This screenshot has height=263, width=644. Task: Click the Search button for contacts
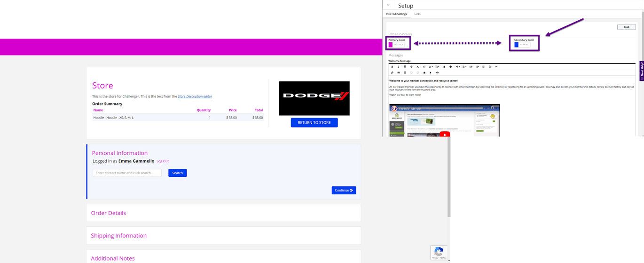pos(177,173)
